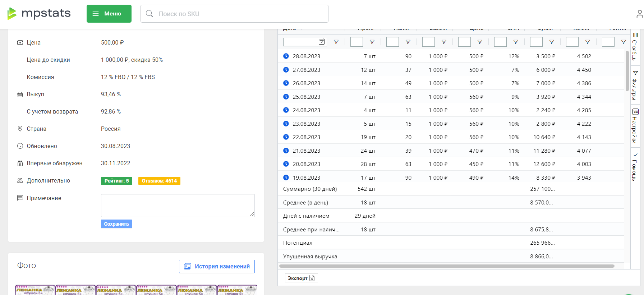Click the Экспорт button
Screen dimensions: 644x295
click(x=301, y=278)
